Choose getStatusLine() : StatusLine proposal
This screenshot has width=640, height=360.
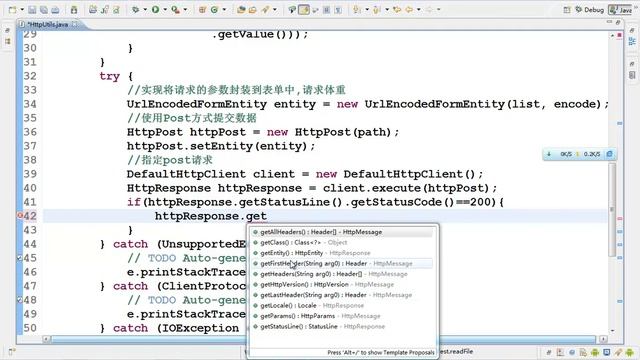point(342,327)
